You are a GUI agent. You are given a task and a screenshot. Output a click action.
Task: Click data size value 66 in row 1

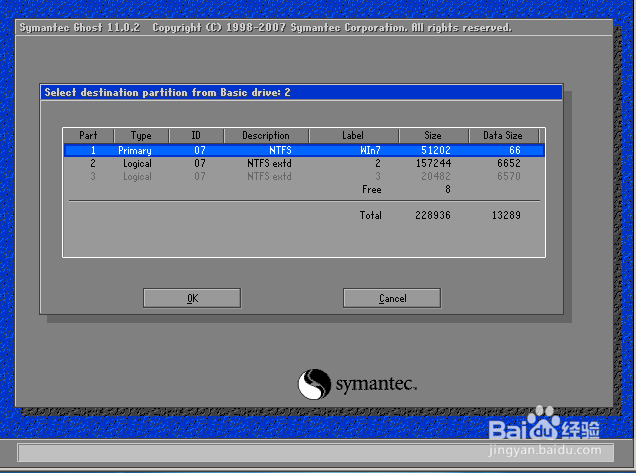515,150
